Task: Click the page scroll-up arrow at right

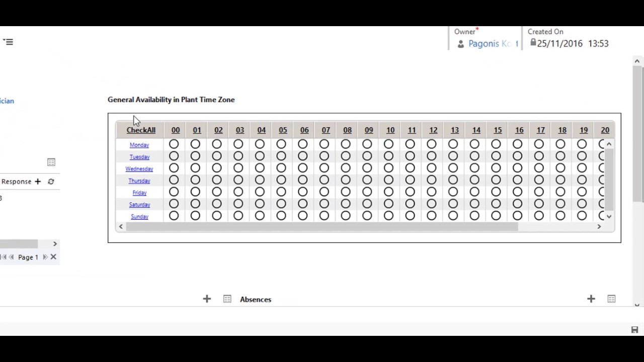Action: pyautogui.click(x=637, y=61)
